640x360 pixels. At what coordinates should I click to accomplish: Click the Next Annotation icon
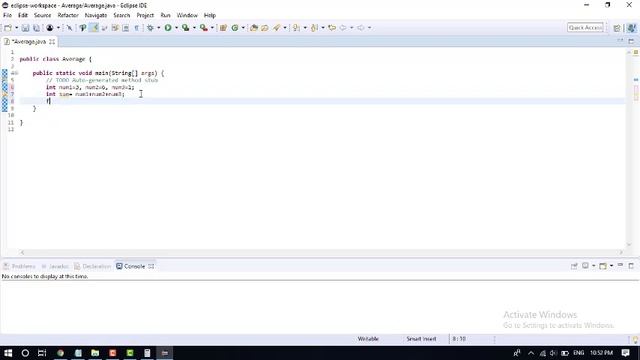(x=297, y=28)
